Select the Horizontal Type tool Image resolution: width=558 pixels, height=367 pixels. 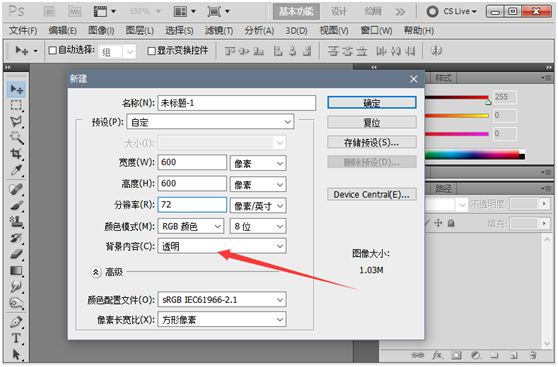point(16,338)
